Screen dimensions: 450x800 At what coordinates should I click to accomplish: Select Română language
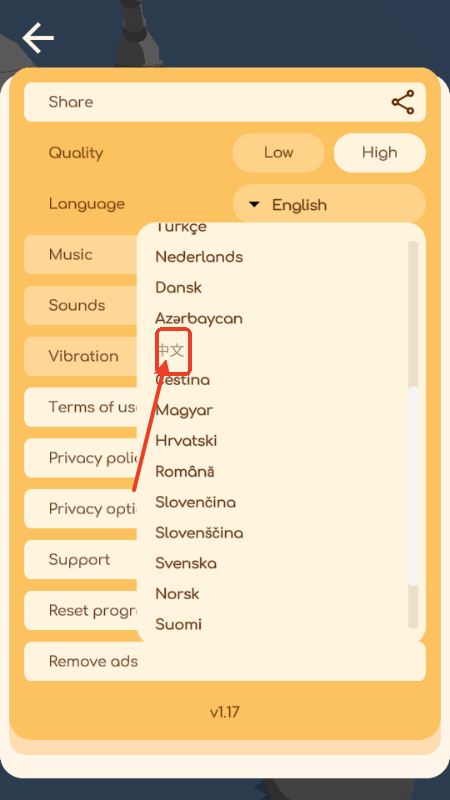[x=185, y=471]
